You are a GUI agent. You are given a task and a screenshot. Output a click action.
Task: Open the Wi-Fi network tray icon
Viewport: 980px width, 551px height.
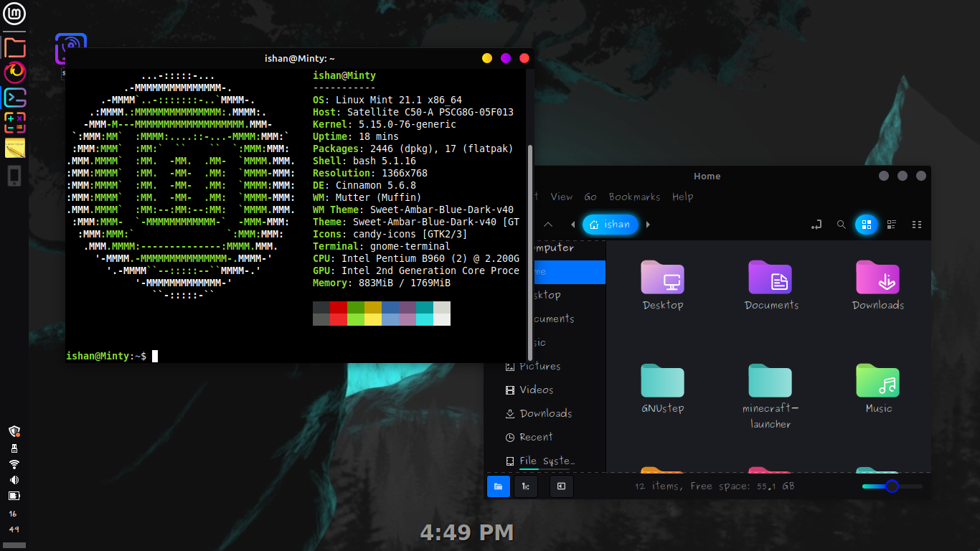pyautogui.click(x=14, y=464)
